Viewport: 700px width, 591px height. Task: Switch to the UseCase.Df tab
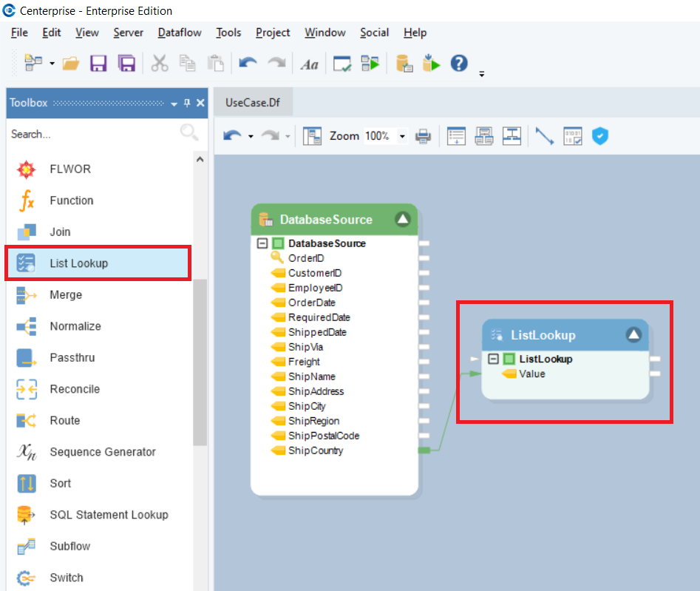click(x=253, y=103)
